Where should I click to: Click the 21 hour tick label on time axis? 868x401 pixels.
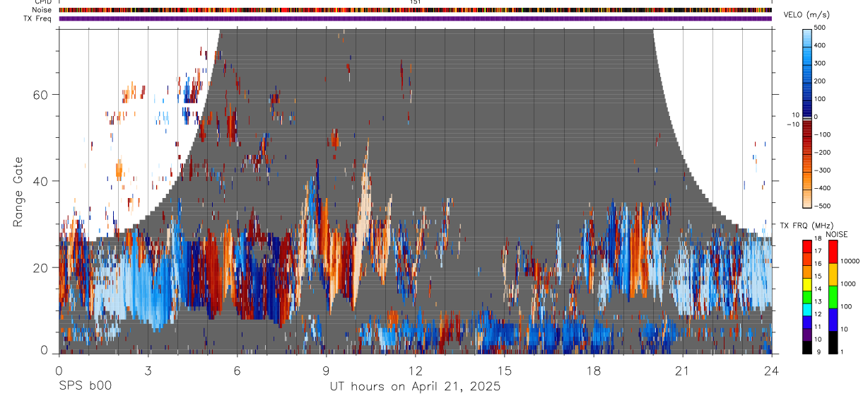pos(683,371)
